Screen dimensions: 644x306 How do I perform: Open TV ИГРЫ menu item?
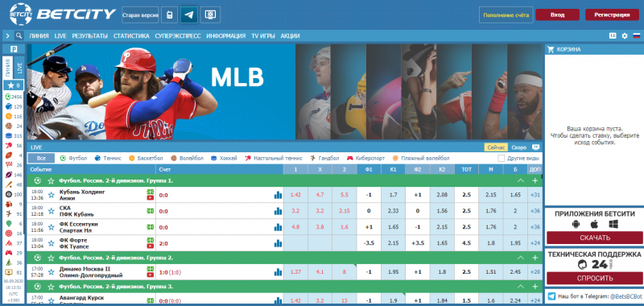(263, 35)
